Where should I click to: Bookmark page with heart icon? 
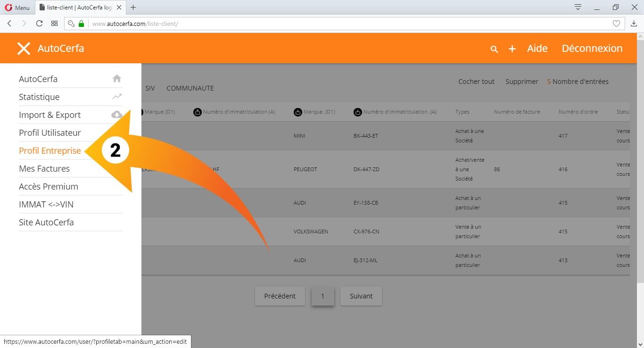pos(616,24)
